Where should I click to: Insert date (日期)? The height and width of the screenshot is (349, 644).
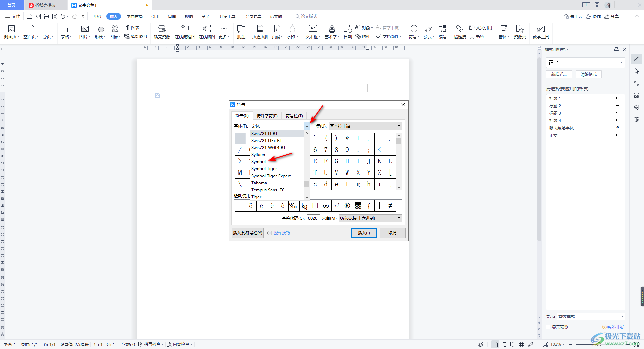point(348,32)
